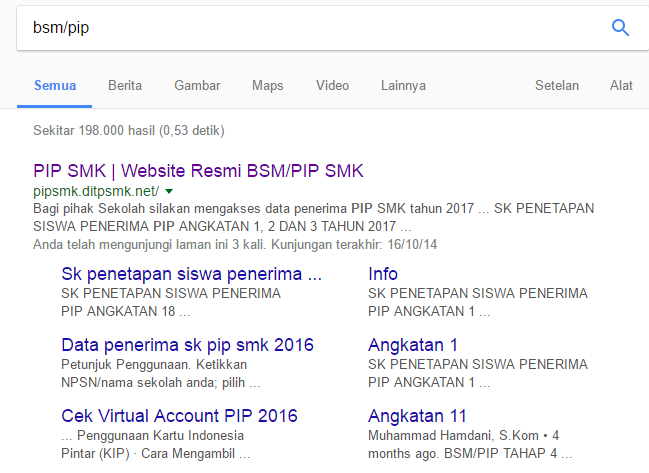This screenshot has width=649, height=473.
Task: Open Data penerima sk pip smk 2016
Action: pyautogui.click(x=187, y=345)
